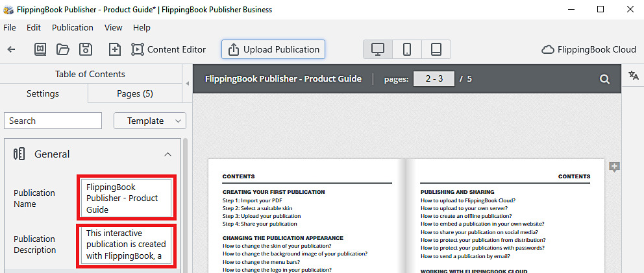Screen dimensions: 644x273
Task: Open the File menu
Action: (x=10, y=27)
